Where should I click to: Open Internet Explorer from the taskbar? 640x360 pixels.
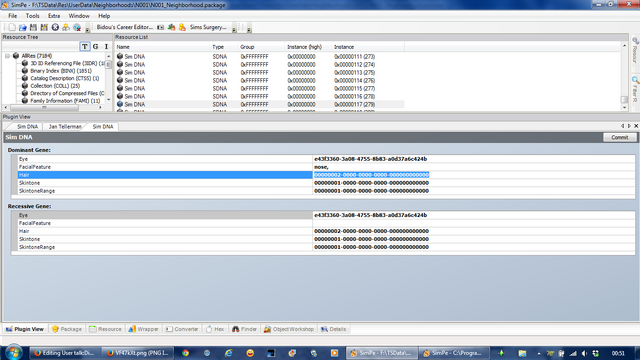tap(228, 353)
